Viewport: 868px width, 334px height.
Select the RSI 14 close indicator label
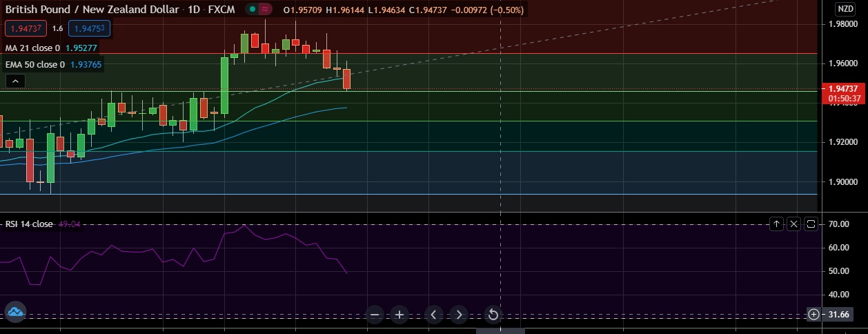(29, 224)
